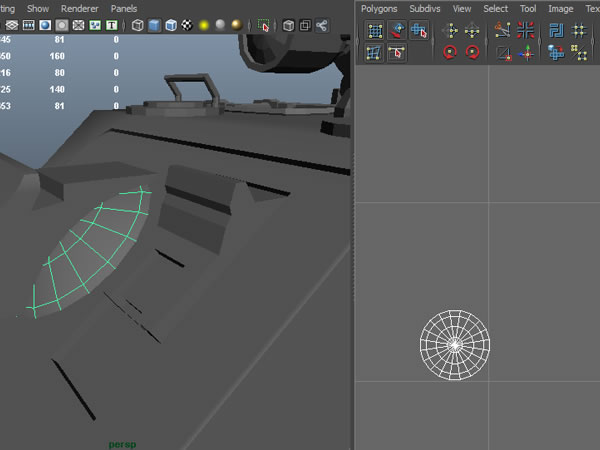Enable wireframe on shaded display
This screenshot has height=450, width=600.
171,25
